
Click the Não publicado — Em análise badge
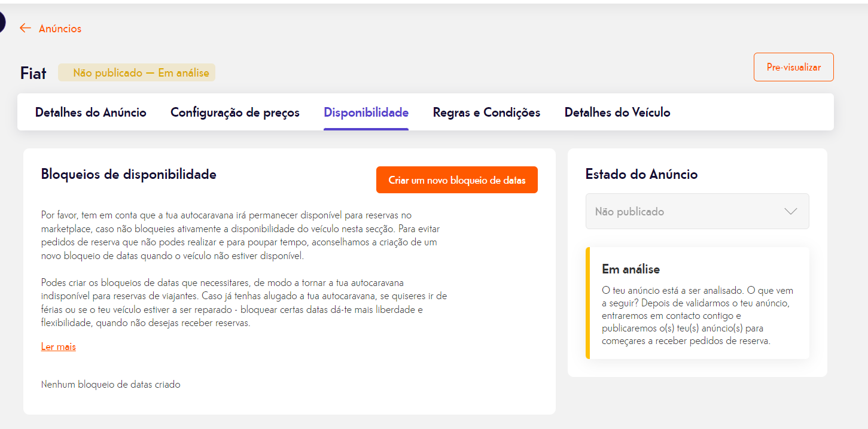(x=136, y=73)
